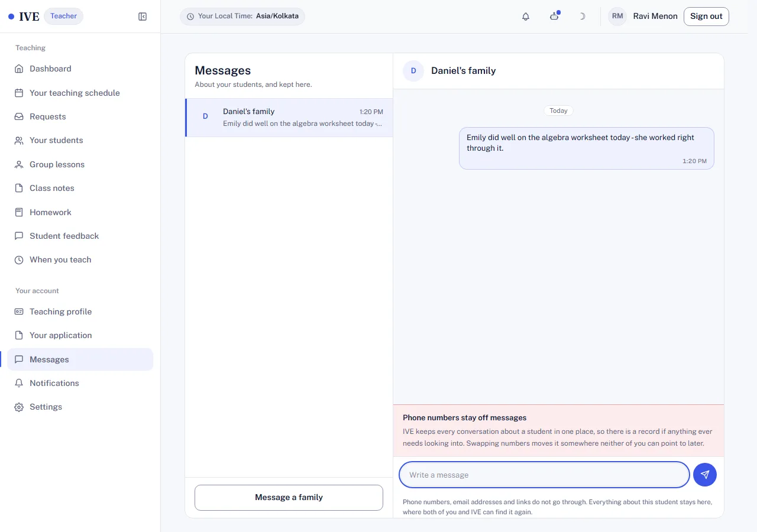Open Your students in the sidebar
The width and height of the screenshot is (757, 532).
[x=80, y=140]
